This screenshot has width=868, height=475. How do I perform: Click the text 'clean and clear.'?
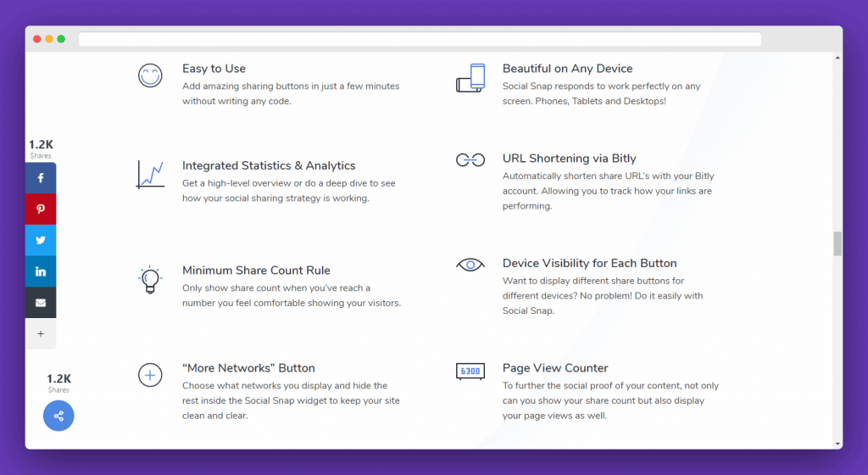click(214, 416)
